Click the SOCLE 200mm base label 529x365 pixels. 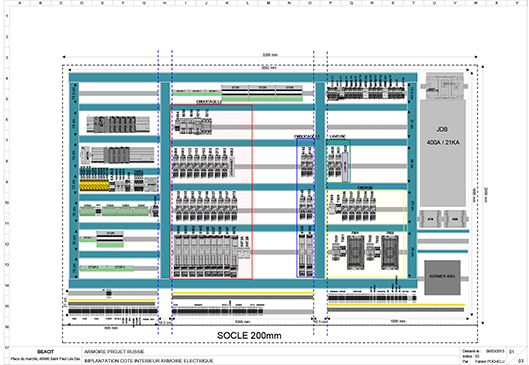[249, 335]
